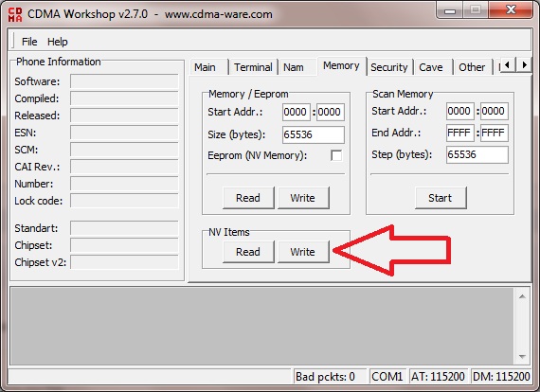Image resolution: width=540 pixels, height=392 pixels.
Task: Switch to the Terminal tab
Action: pyautogui.click(x=253, y=67)
